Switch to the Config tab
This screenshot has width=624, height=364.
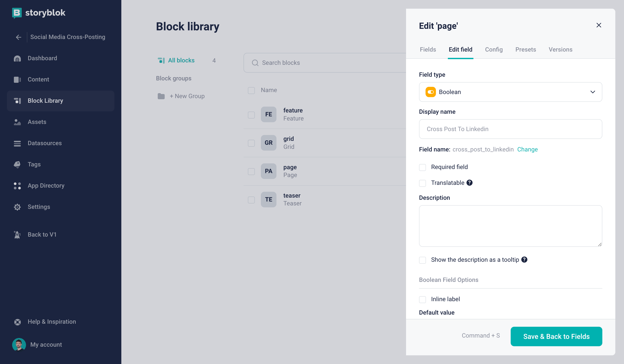tap(494, 50)
